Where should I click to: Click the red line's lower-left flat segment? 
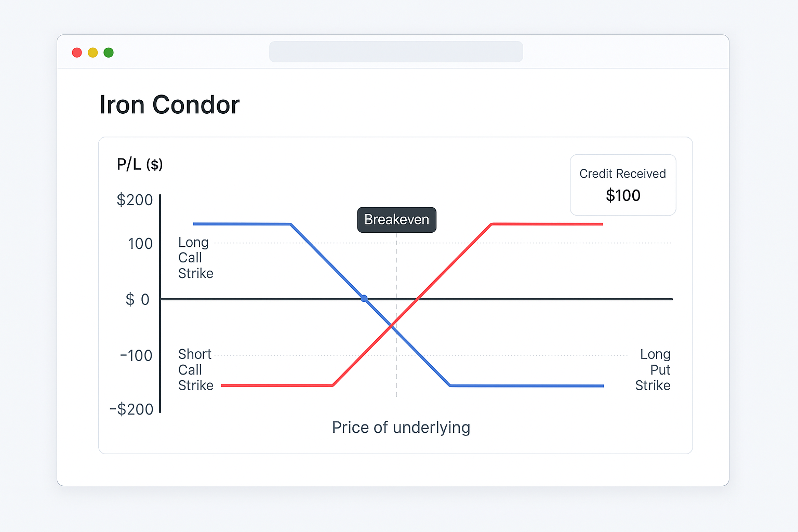pos(277,385)
